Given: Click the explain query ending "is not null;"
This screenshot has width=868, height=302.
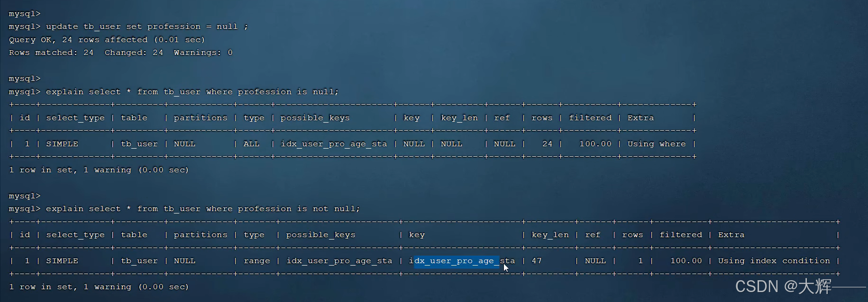Looking at the screenshot, I should click(203, 209).
